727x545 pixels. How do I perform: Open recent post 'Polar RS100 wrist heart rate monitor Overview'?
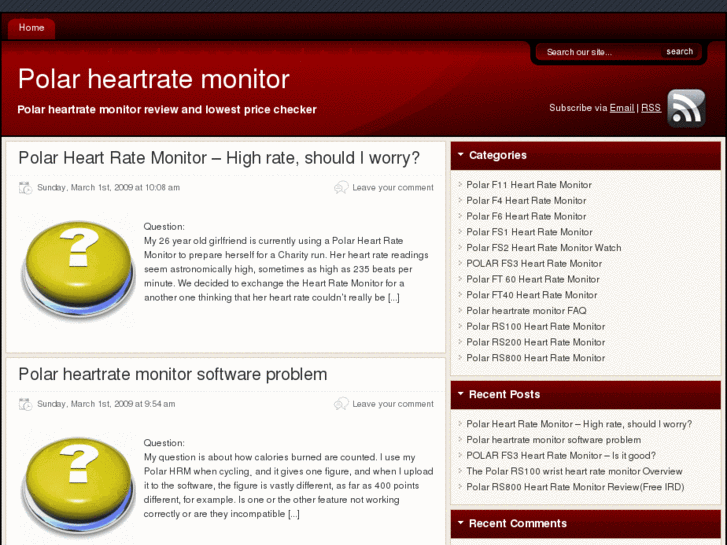(x=574, y=472)
